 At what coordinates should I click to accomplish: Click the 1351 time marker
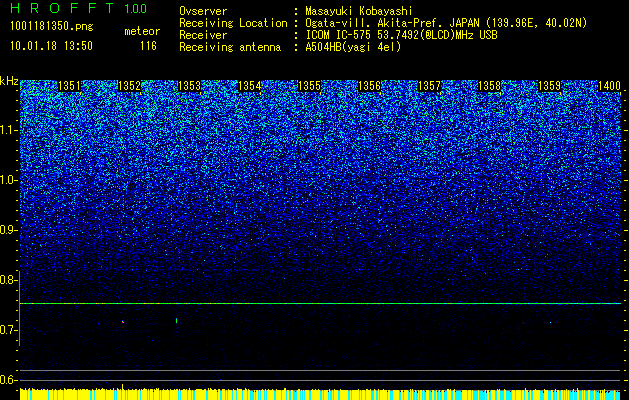[69, 86]
